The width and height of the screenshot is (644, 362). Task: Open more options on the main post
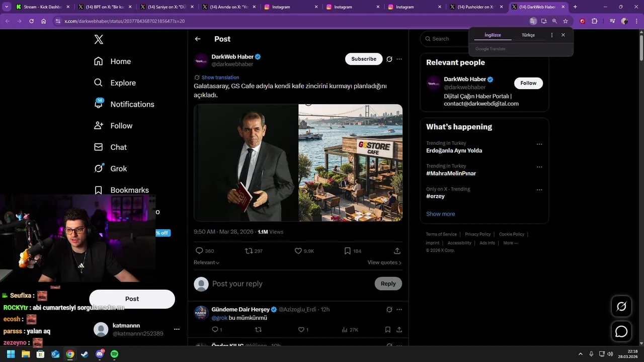399,59
